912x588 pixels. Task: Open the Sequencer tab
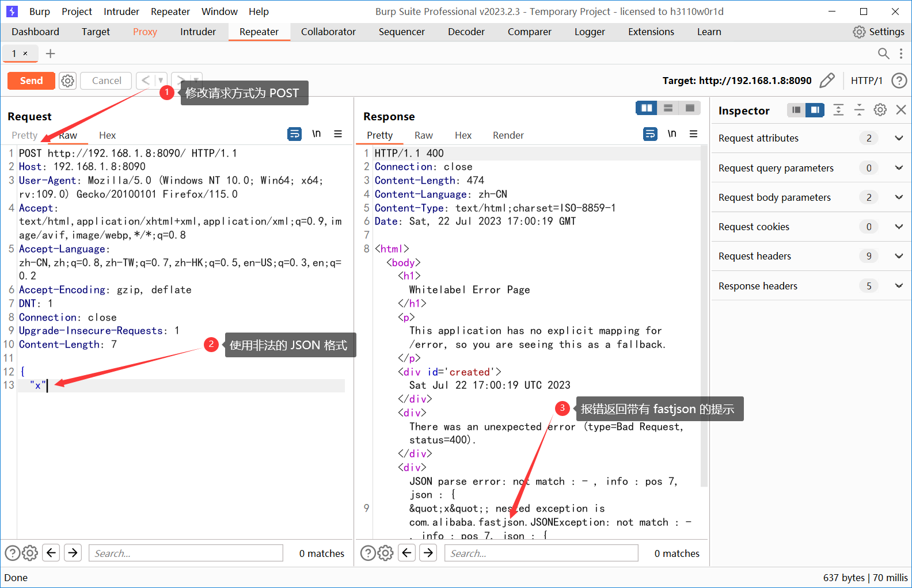pos(402,32)
